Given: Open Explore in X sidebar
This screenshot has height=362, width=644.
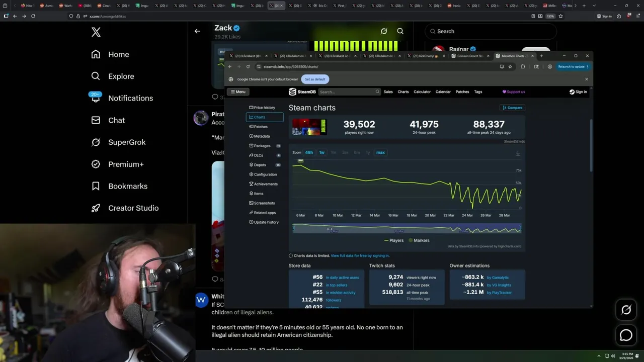Looking at the screenshot, I should pos(113,76).
